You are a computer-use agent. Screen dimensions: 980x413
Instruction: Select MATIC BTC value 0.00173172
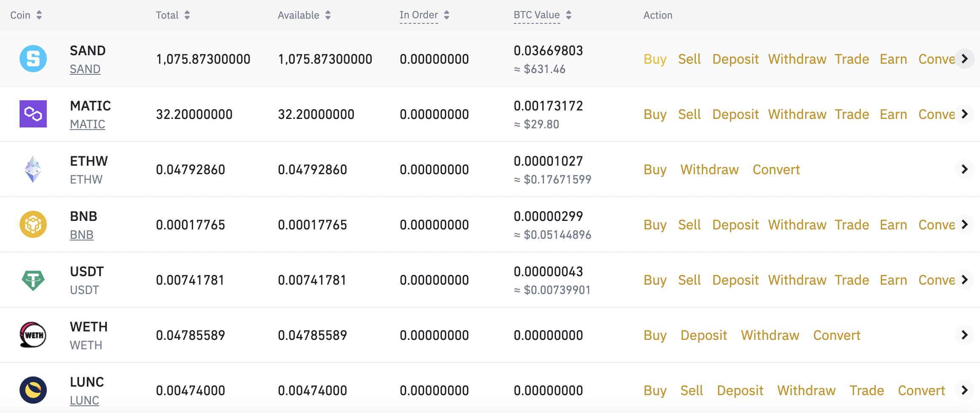[x=548, y=106]
